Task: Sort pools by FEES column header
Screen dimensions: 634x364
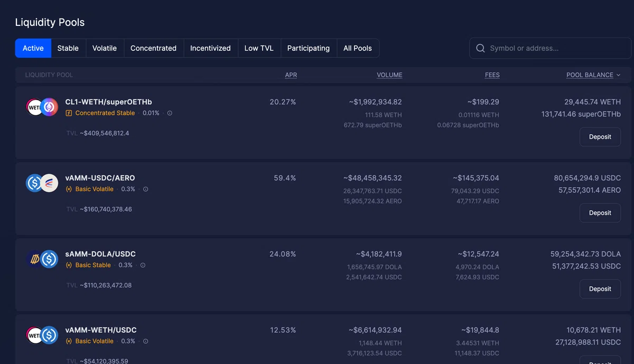Action: tap(492, 75)
